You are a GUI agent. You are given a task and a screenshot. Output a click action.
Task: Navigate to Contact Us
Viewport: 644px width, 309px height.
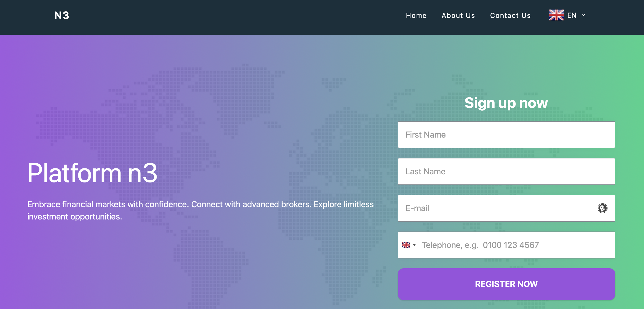click(x=510, y=15)
